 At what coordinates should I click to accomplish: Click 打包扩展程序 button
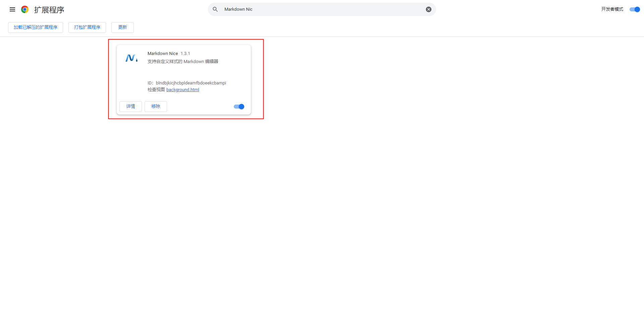(x=87, y=27)
